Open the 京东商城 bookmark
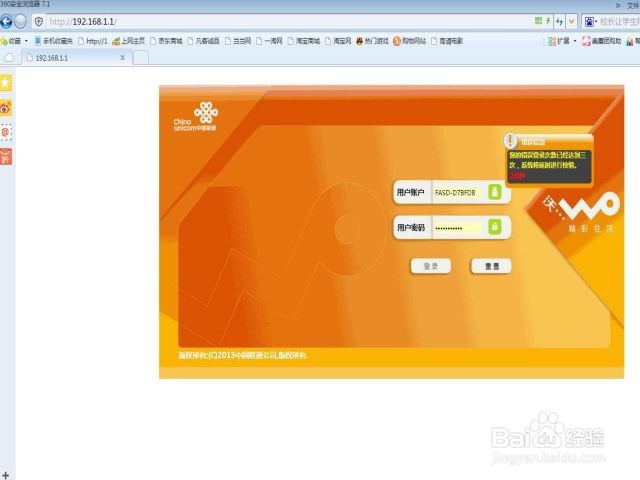This screenshot has height=480, width=640. click(166, 41)
